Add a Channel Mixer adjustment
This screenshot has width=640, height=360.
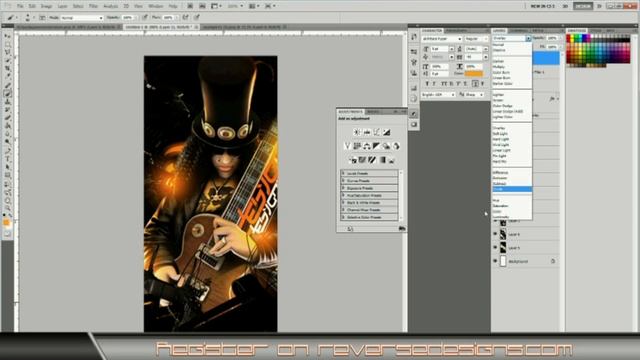[x=396, y=146]
